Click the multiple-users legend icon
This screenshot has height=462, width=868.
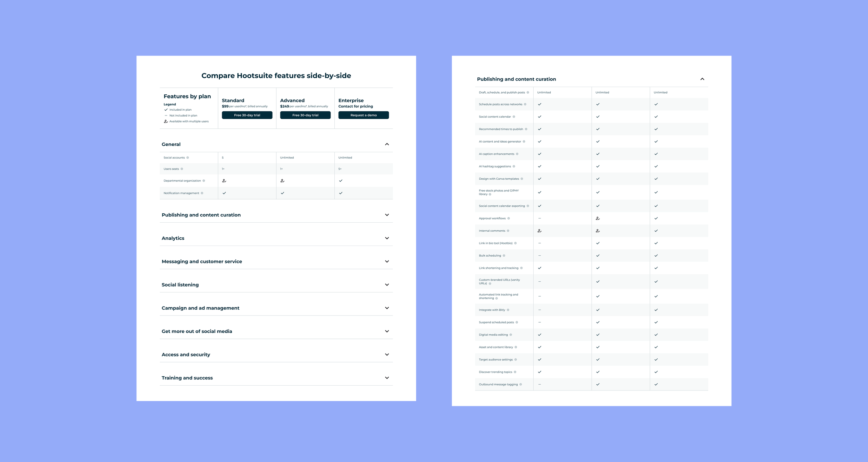click(165, 121)
